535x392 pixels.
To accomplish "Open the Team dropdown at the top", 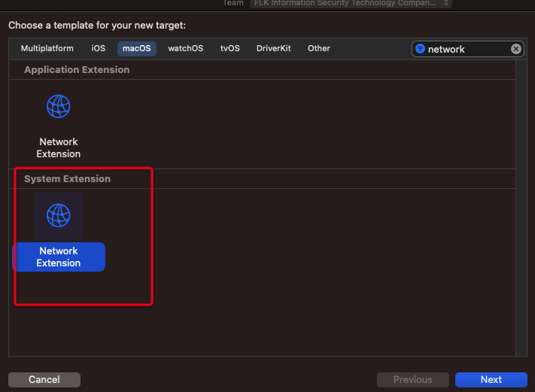I will pyautogui.click(x=350, y=3).
